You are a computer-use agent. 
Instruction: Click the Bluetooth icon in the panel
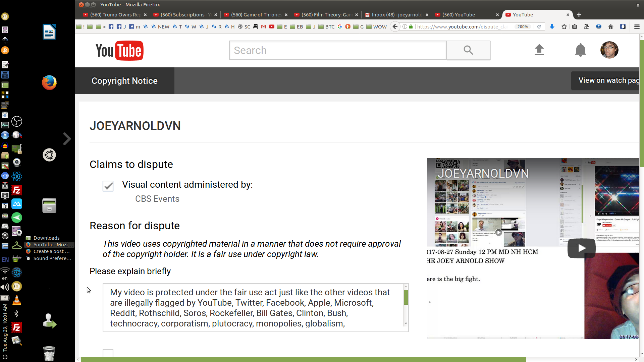(x=16, y=314)
